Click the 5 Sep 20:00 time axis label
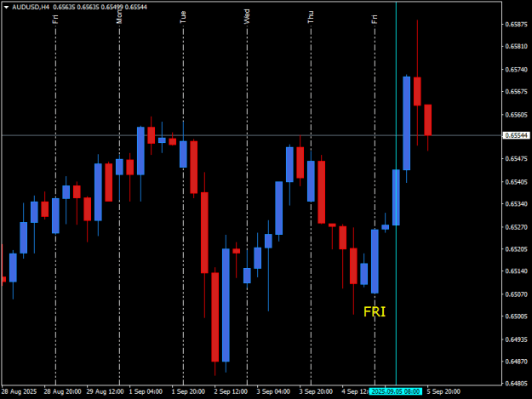 (443, 391)
